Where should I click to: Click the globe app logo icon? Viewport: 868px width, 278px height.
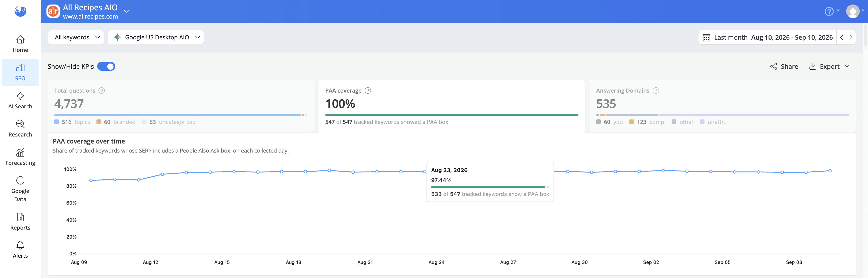(20, 11)
